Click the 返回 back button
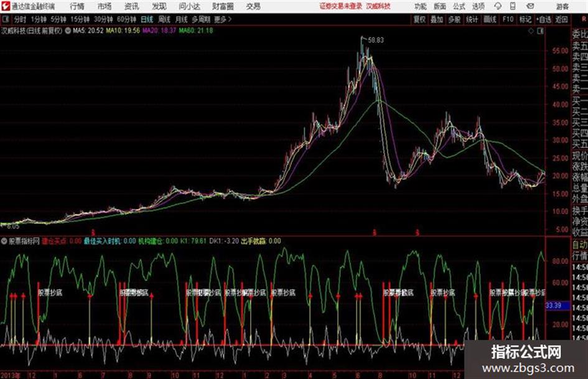The image size is (588, 379). click(x=561, y=19)
